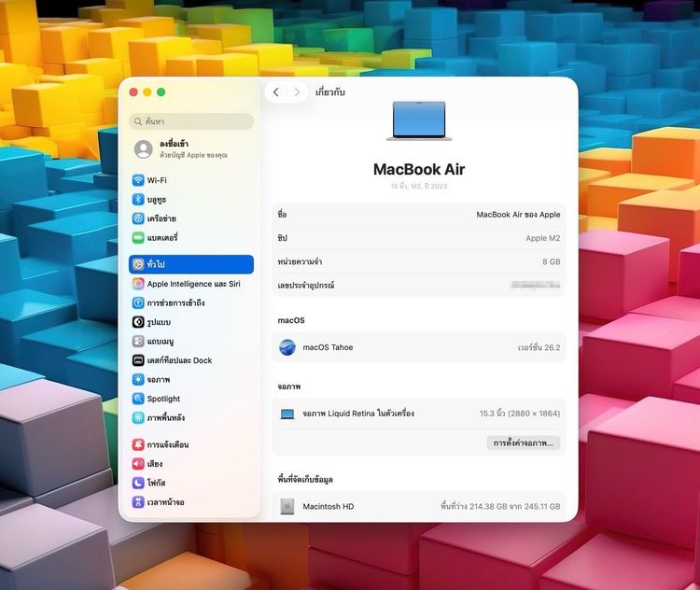Click the green zoom window button
Screen dimensions: 700x590
(161, 92)
